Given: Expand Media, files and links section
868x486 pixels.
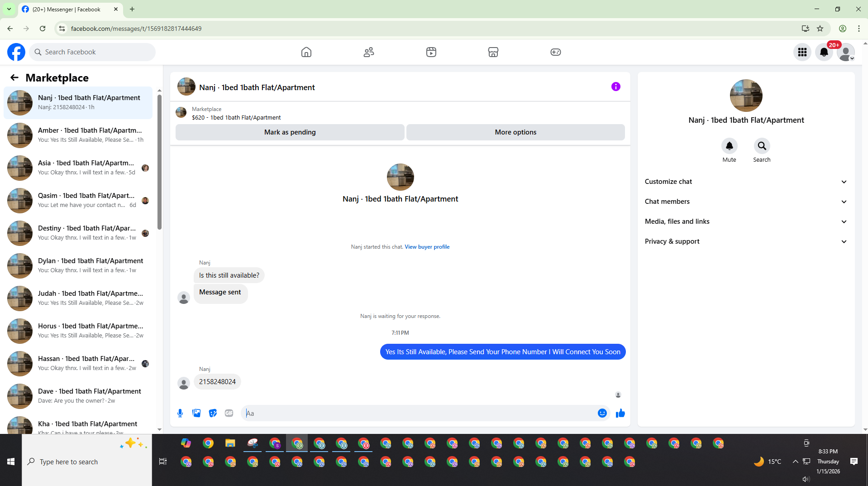Looking at the screenshot, I should (x=746, y=221).
